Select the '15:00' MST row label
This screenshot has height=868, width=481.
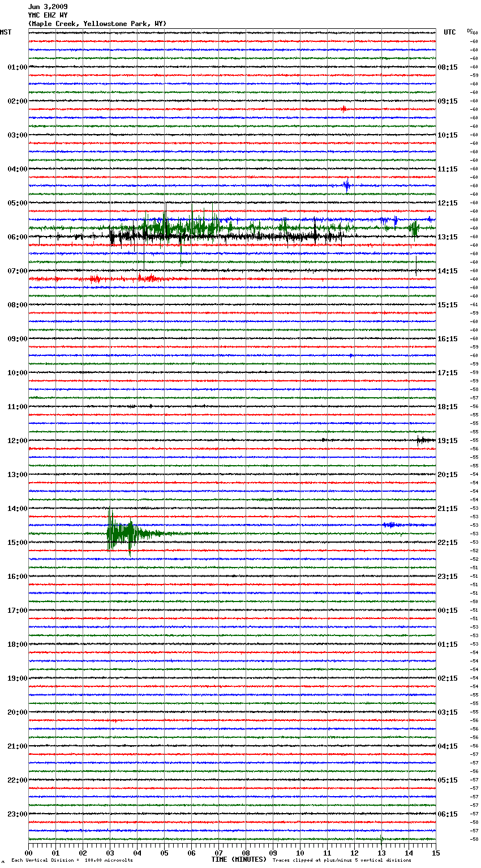[x=18, y=543]
